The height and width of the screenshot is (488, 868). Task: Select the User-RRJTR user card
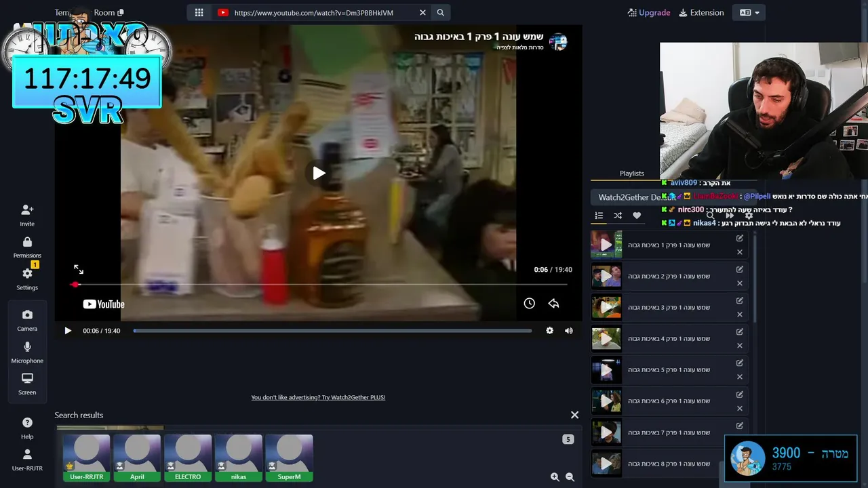(87, 458)
